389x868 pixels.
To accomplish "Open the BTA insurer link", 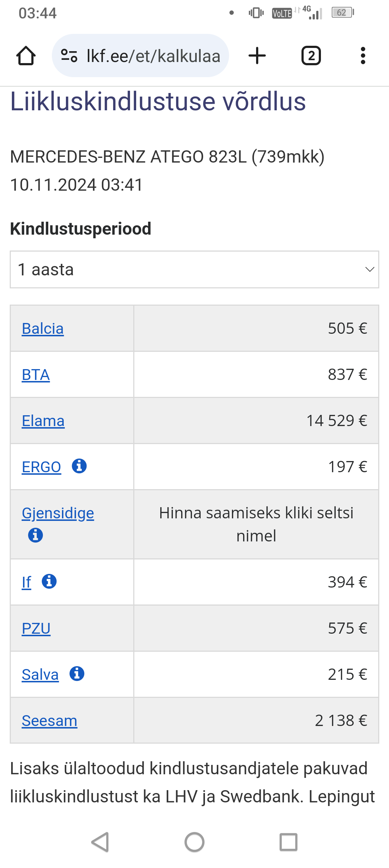I will tap(36, 375).
